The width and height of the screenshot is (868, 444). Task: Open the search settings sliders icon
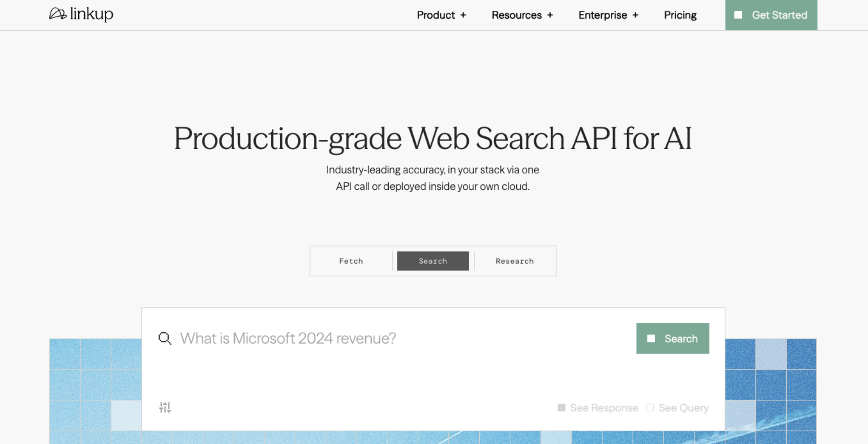pyautogui.click(x=165, y=407)
